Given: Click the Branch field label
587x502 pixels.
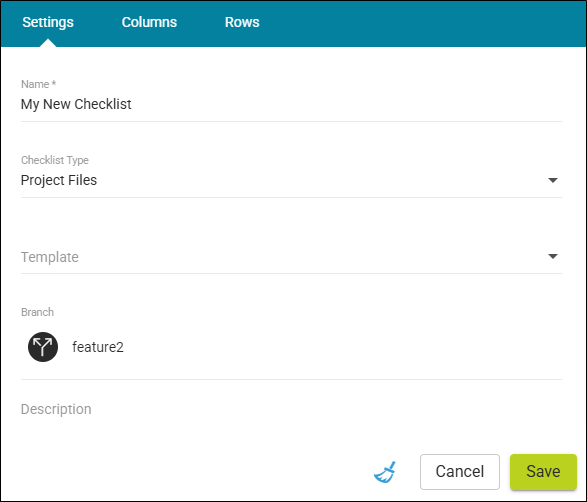Looking at the screenshot, I should point(37,312).
